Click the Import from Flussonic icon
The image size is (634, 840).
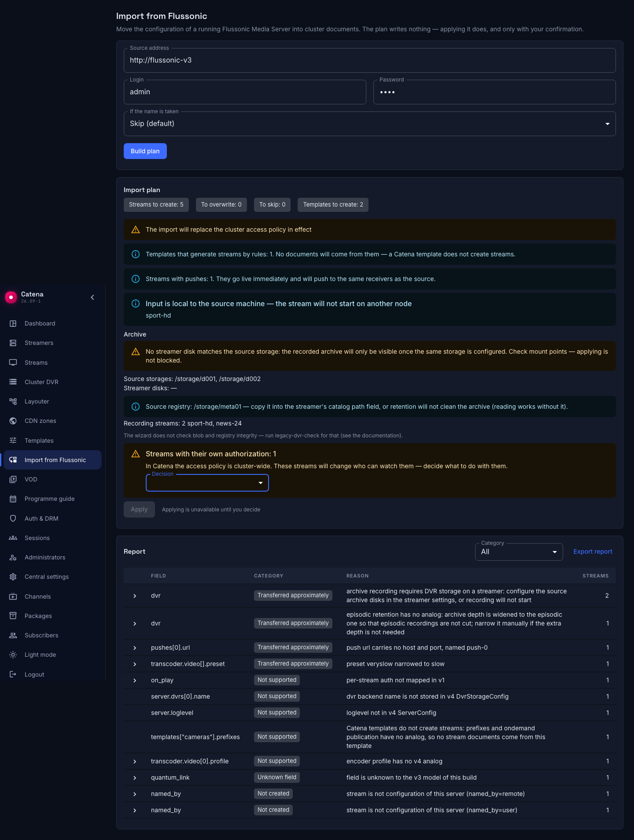(x=13, y=460)
